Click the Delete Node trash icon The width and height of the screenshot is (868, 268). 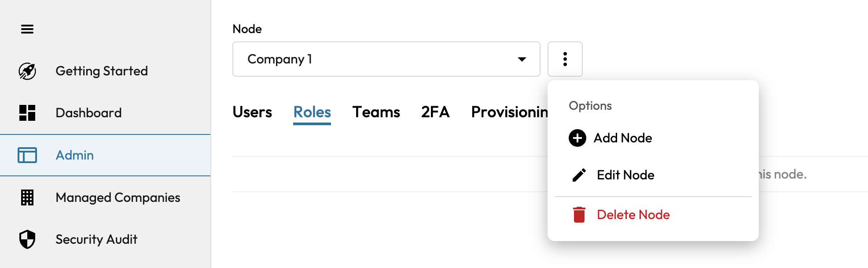[x=579, y=215]
